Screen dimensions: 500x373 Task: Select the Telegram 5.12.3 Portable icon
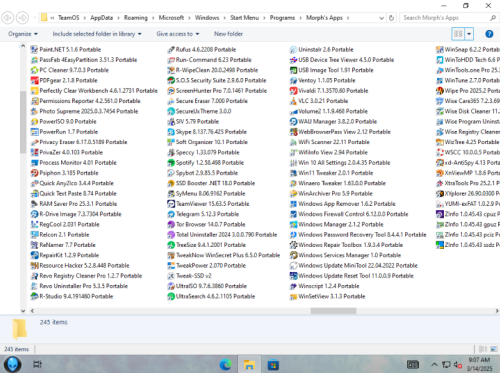(x=171, y=214)
